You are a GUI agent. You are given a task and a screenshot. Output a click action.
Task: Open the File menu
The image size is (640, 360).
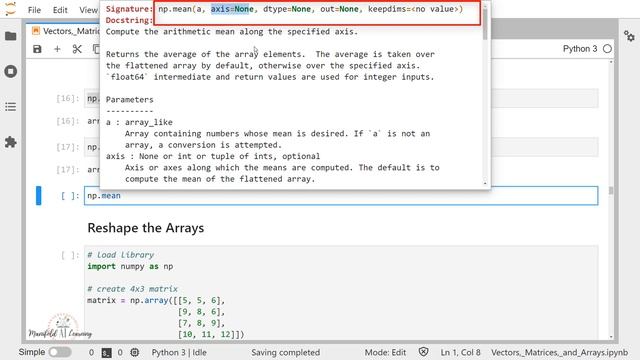pyautogui.click(x=34, y=10)
